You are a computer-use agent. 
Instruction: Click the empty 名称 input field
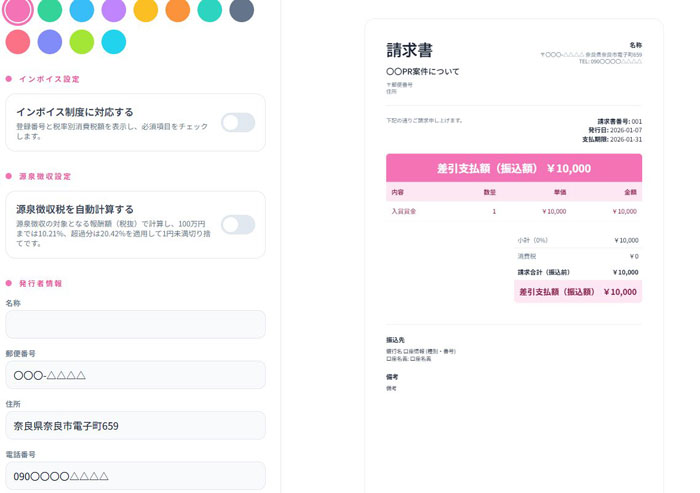click(x=135, y=325)
